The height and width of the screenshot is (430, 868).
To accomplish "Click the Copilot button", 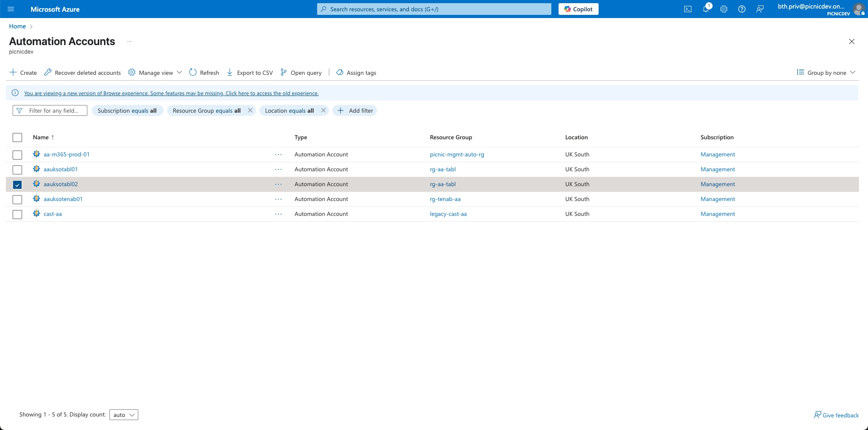I will pyautogui.click(x=578, y=9).
